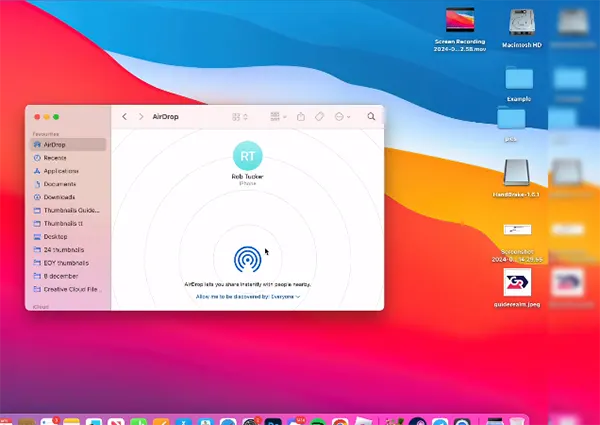The width and height of the screenshot is (600, 425).
Task: Select Screen Recording .mov on desktop
Action: point(460,29)
